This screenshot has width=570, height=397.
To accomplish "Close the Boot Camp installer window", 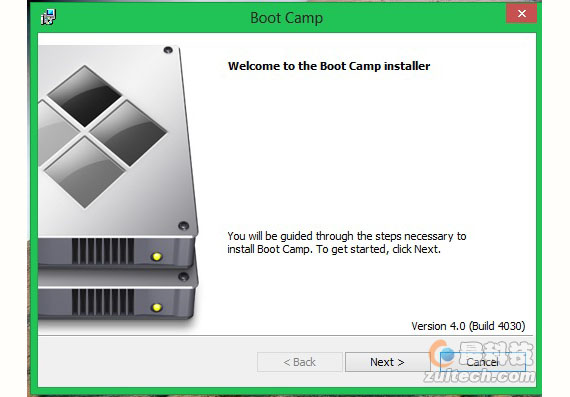I will click(521, 14).
